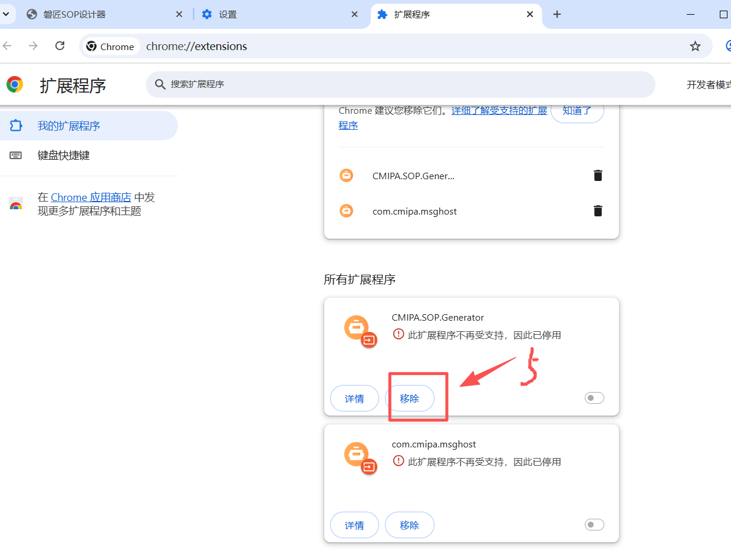
Task: Click CMIPA.SOP.Gener... name in warning list
Action: coord(413,176)
